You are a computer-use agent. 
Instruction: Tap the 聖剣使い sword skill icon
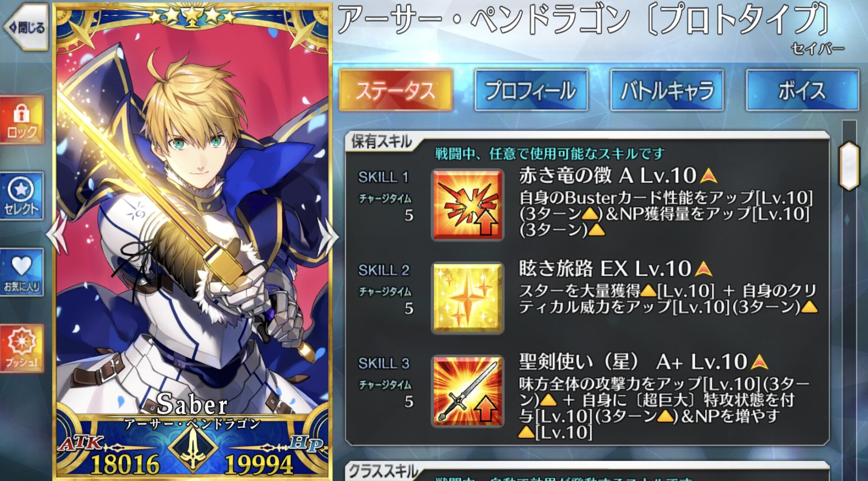467,391
